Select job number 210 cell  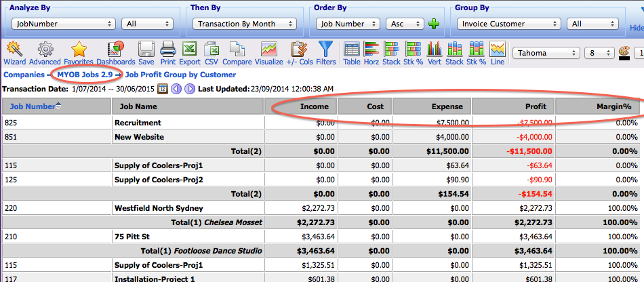click(57, 237)
